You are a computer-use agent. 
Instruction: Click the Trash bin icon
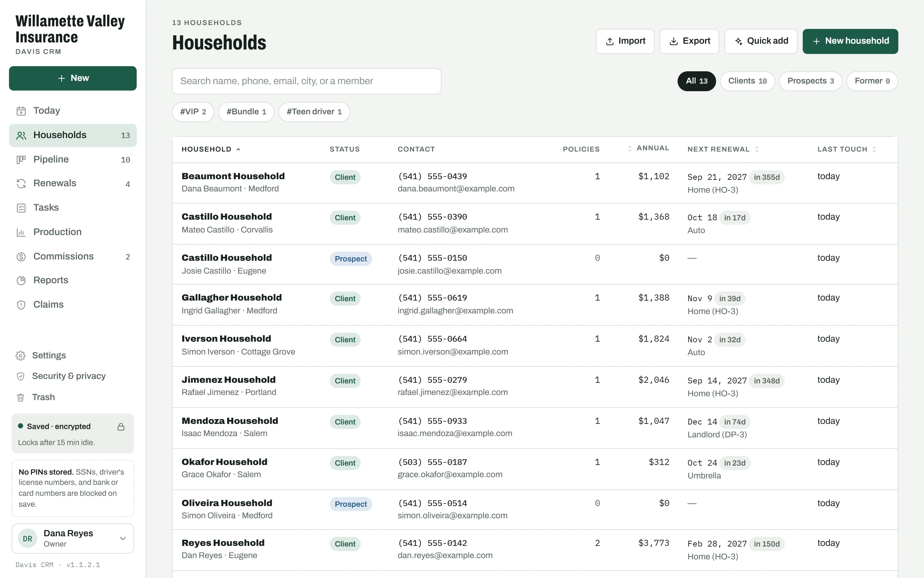click(21, 397)
